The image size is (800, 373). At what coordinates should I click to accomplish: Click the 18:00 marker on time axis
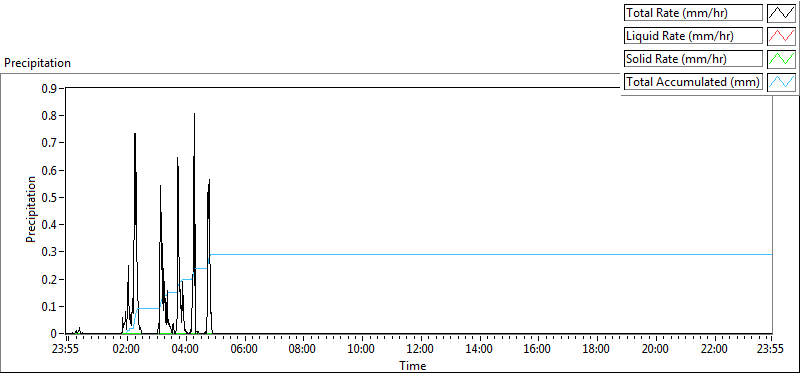pos(596,350)
